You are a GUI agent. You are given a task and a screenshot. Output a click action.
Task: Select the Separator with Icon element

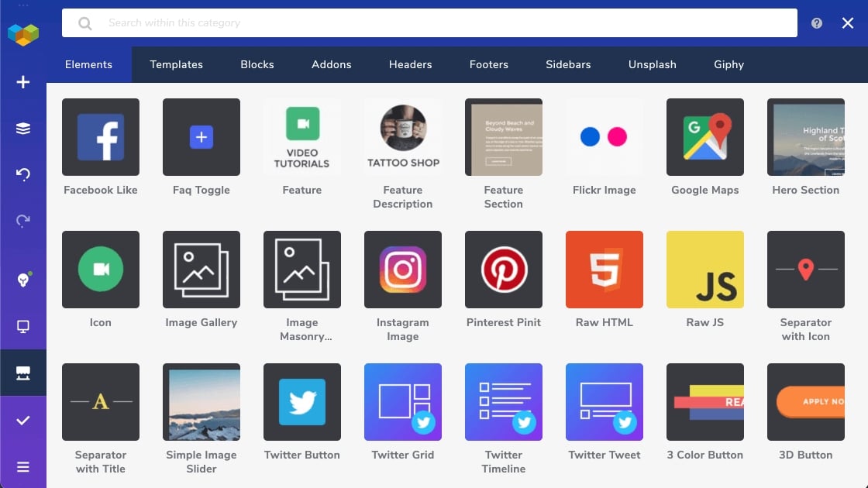pyautogui.click(x=806, y=270)
